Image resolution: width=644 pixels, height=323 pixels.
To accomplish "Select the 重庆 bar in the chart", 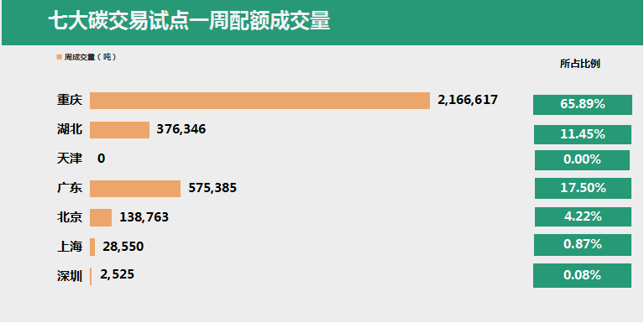I will (x=259, y=101).
